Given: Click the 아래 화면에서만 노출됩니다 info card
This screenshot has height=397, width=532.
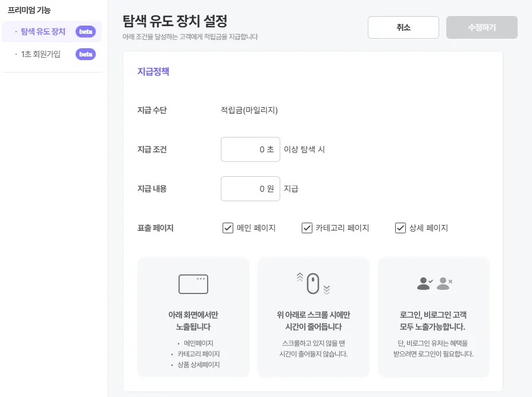Looking at the screenshot, I should (x=193, y=317).
